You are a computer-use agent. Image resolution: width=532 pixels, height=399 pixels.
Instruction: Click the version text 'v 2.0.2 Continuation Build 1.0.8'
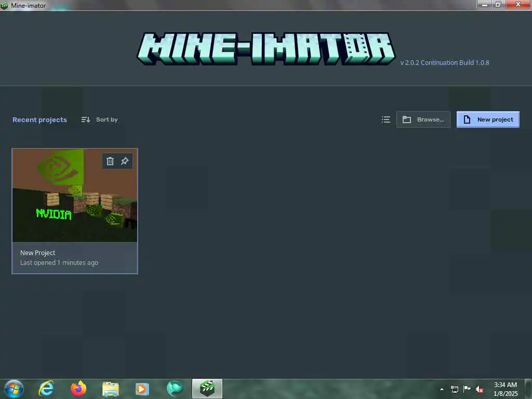pyautogui.click(x=445, y=63)
